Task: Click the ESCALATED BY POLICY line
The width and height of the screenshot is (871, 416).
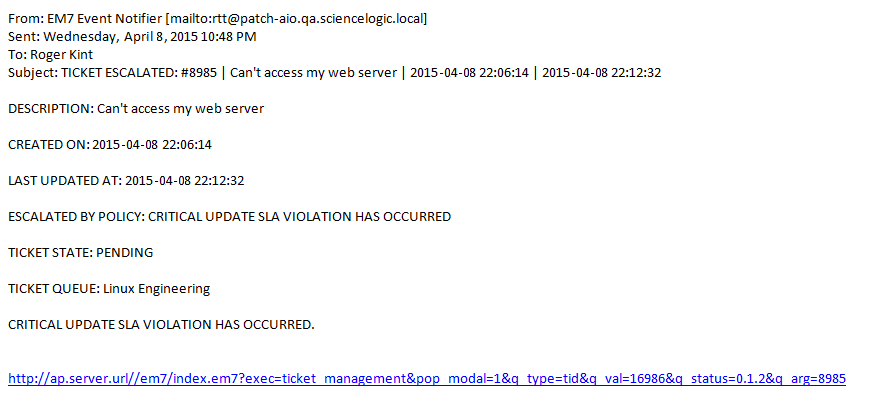Action: click(x=229, y=217)
